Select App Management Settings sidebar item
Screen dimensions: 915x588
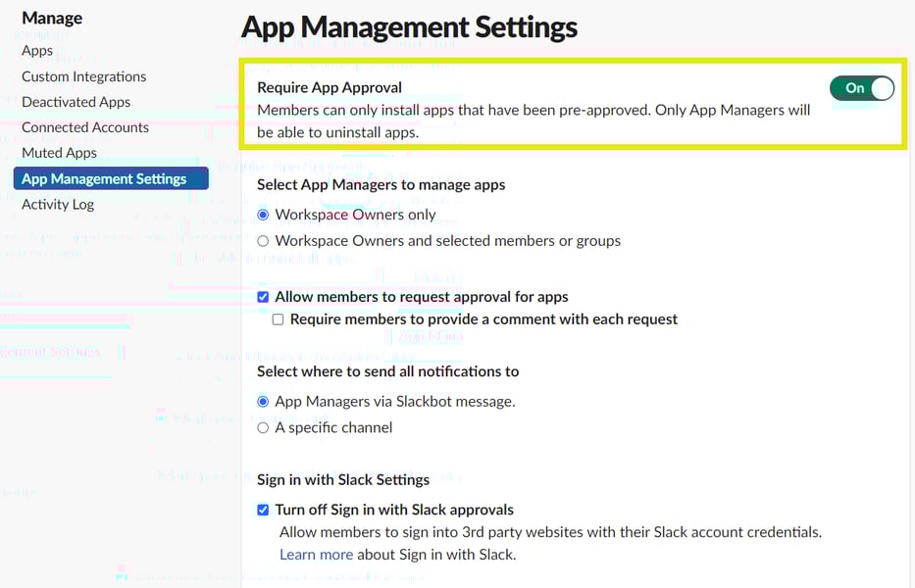tap(111, 178)
